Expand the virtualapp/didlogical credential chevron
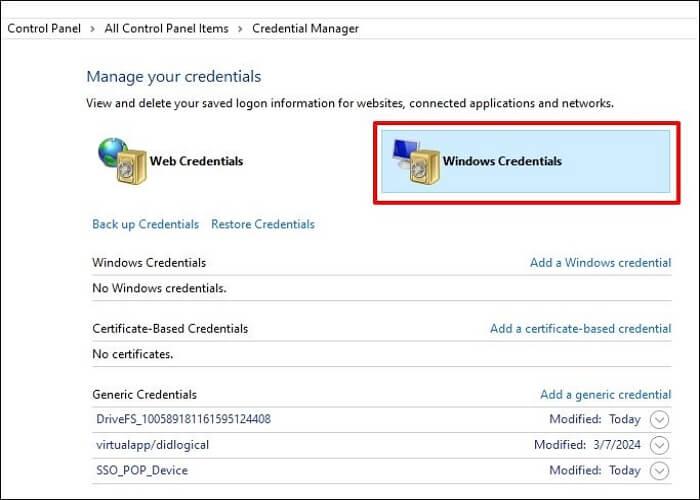 click(x=658, y=445)
